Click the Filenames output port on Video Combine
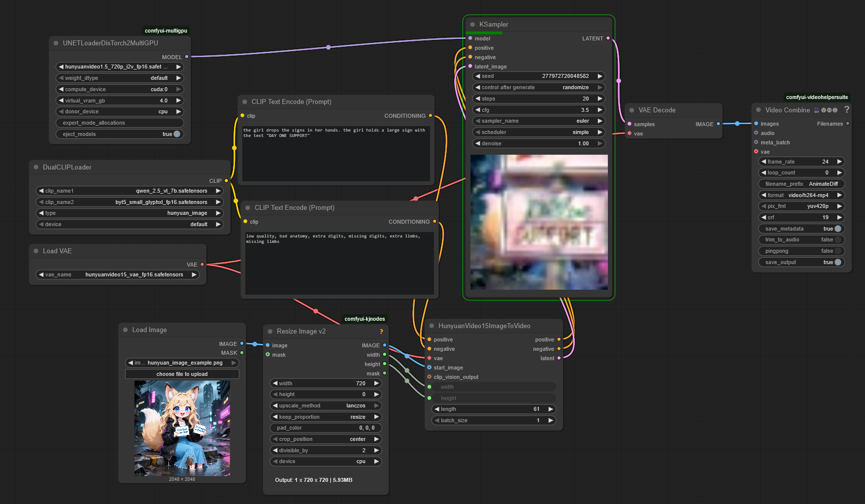Viewport: 865px width, 504px height. click(847, 124)
